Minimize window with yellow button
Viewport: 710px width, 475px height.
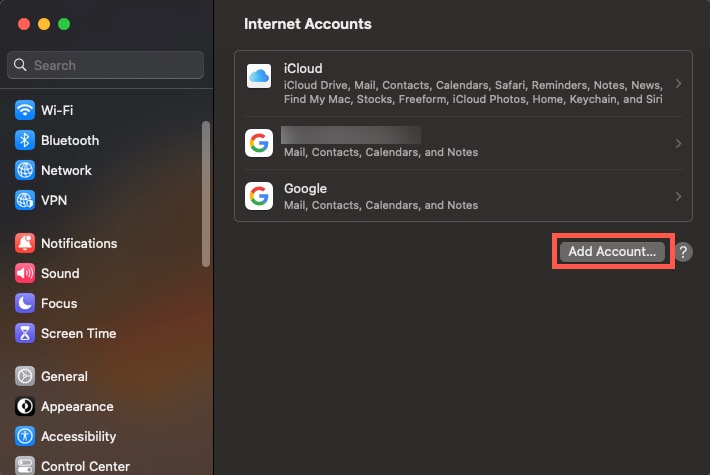pos(44,24)
